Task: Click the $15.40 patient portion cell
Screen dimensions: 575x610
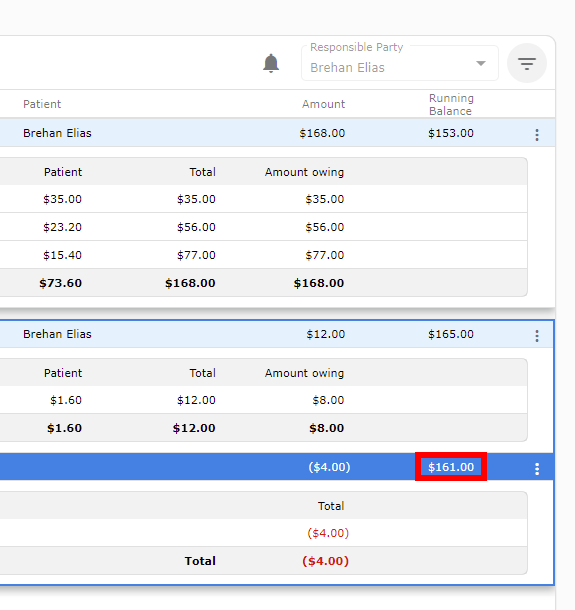Action: click(62, 255)
